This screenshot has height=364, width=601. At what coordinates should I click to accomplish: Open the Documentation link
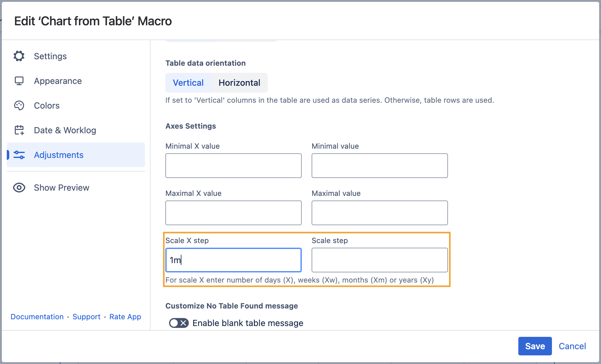37,317
